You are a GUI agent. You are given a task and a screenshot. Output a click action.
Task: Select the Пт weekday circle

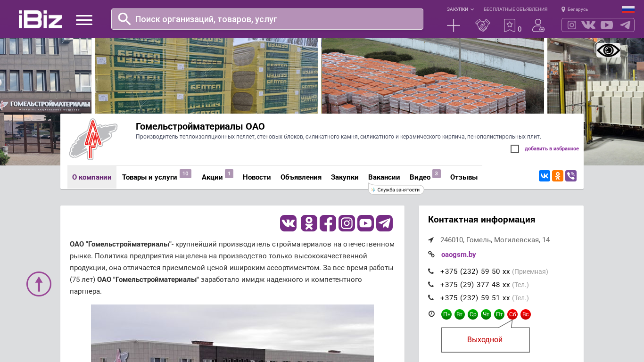click(499, 314)
